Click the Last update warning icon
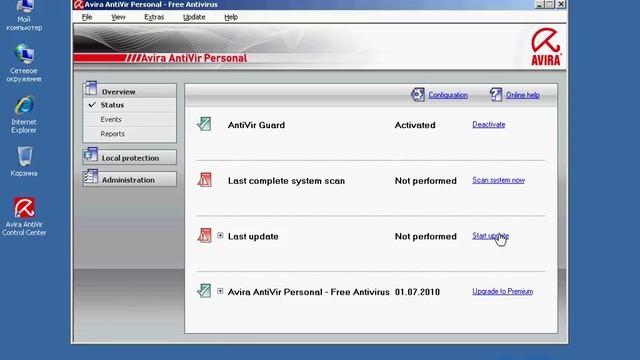 tap(204, 235)
